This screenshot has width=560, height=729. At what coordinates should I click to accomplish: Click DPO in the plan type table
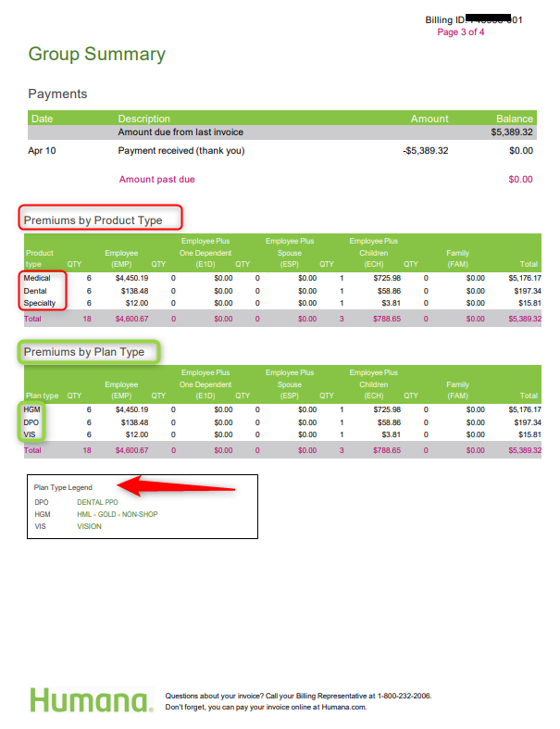(32, 421)
